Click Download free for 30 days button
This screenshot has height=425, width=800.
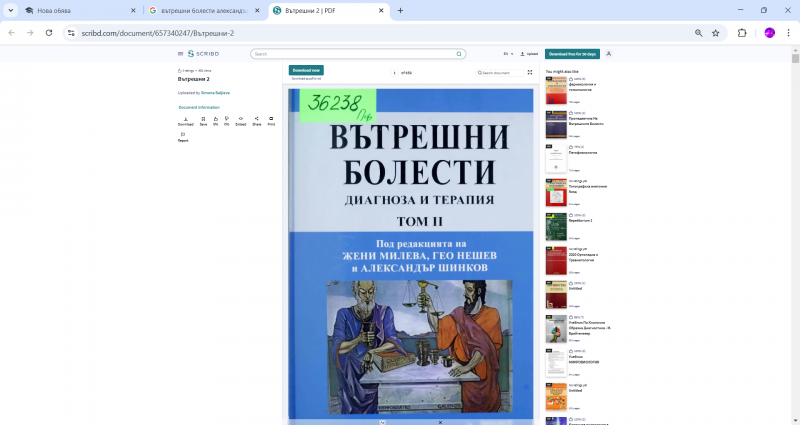572,54
